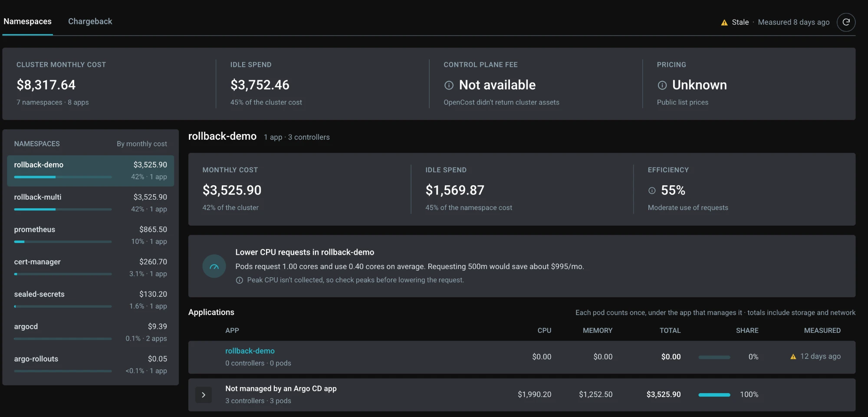Click info icon beside Unknown pricing
Screen dimensions: 868x417
click(x=662, y=85)
